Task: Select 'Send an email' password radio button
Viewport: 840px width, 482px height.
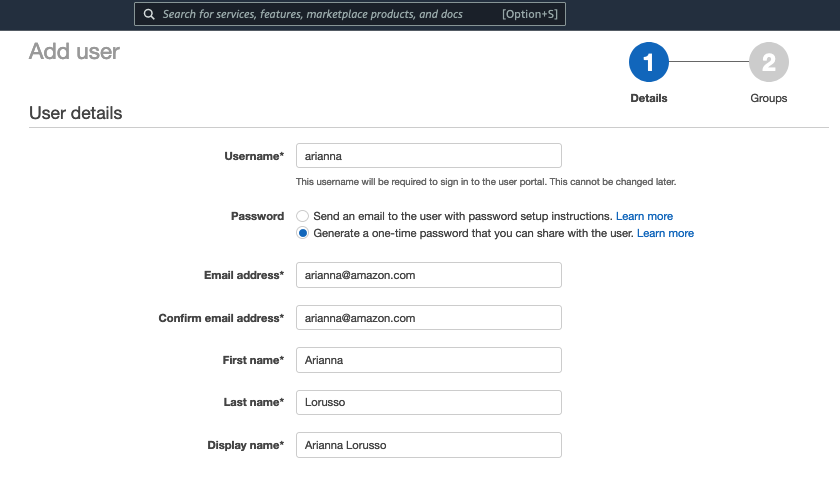Action: point(302,216)
